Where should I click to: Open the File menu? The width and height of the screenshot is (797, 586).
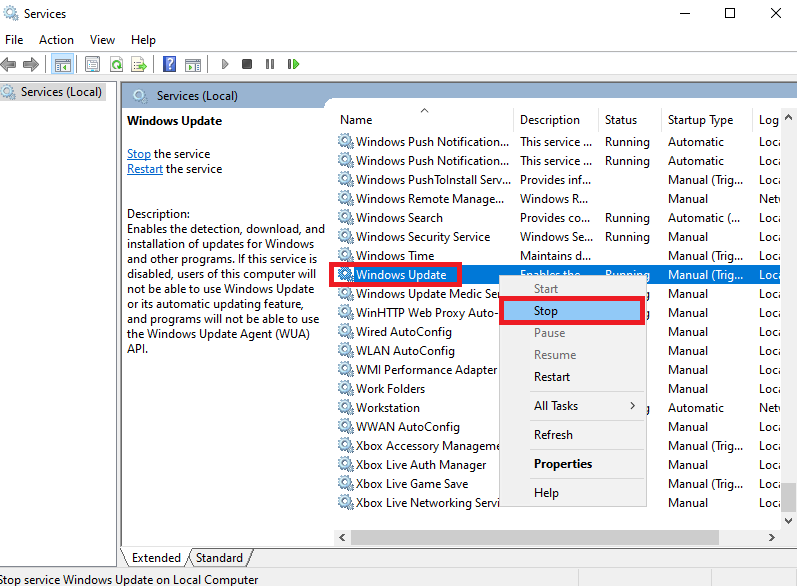[x=14, y=40]
